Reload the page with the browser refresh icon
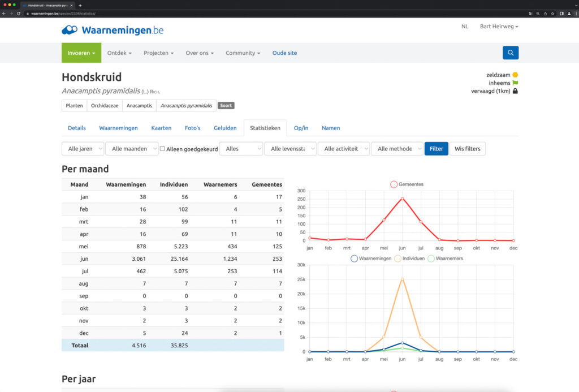Screen dimensions: 579x392 click(x=19, y=14)
